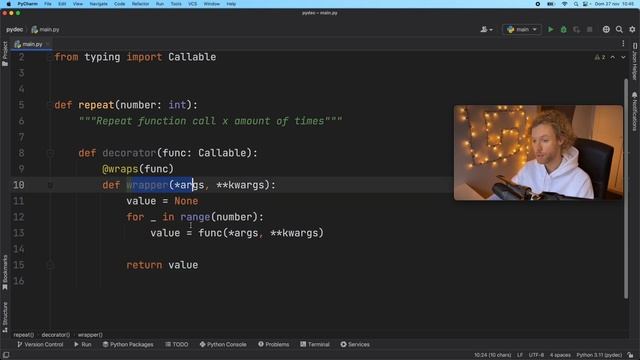The image size is (640, 360).
Task: Fold the wrapper function at line 10
Action: pyautogui.click(x=50, y=185)
